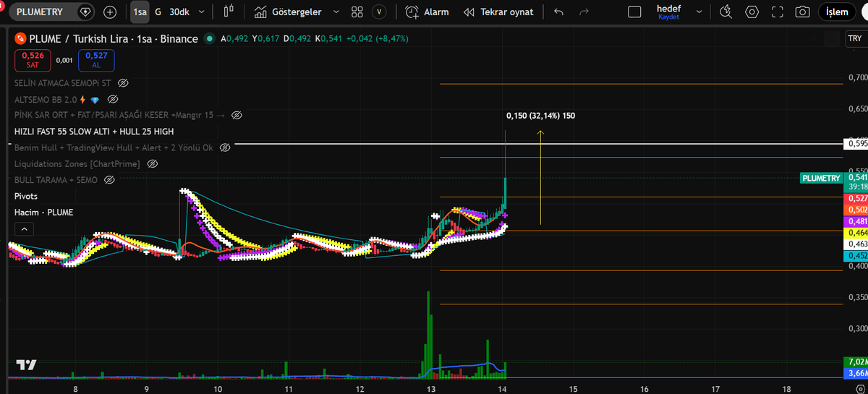Open the quick search icon

tap(726, 12)
